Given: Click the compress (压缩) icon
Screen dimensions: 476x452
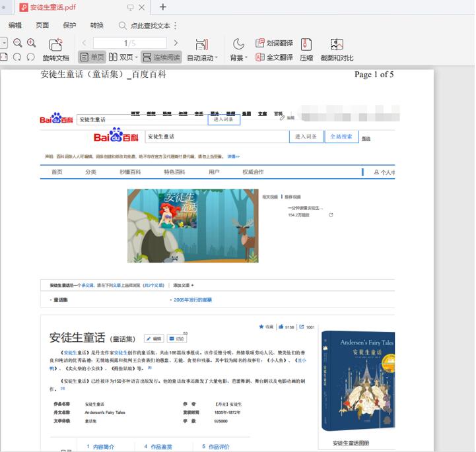Looking at the screenshot, I should tap(306, 44).
